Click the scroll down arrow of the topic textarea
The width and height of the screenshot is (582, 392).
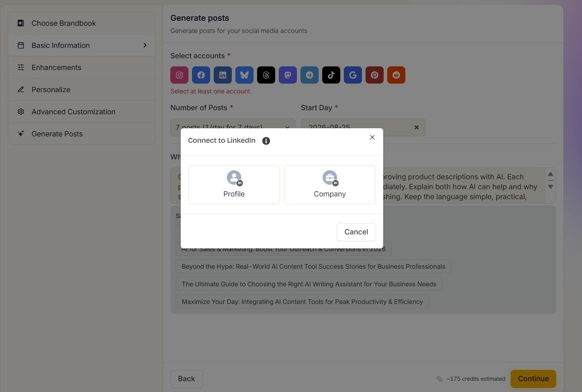tap(550, 187)
